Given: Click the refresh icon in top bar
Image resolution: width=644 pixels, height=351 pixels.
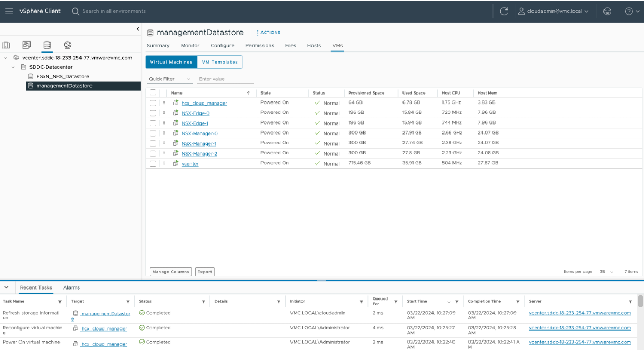Looking at the screenshot, I should click(x=504, y=11).
